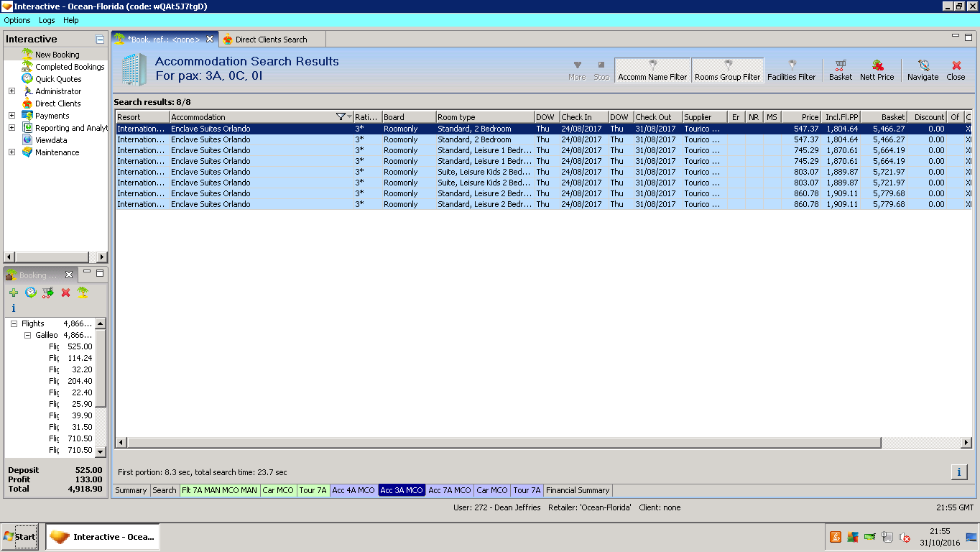Sort by the Resort column header
This screenshot has height=552, width=980.
coord(142,117)
